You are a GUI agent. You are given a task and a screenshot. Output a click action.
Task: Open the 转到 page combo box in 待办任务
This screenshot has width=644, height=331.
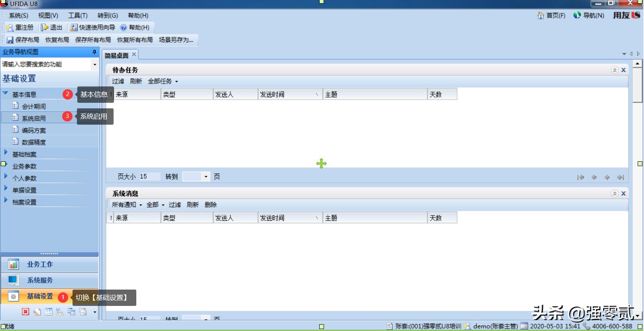[196, 176]
